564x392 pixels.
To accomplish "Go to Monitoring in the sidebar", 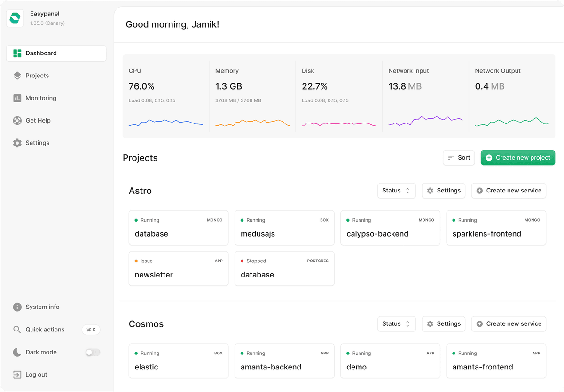I will [41, 98].
